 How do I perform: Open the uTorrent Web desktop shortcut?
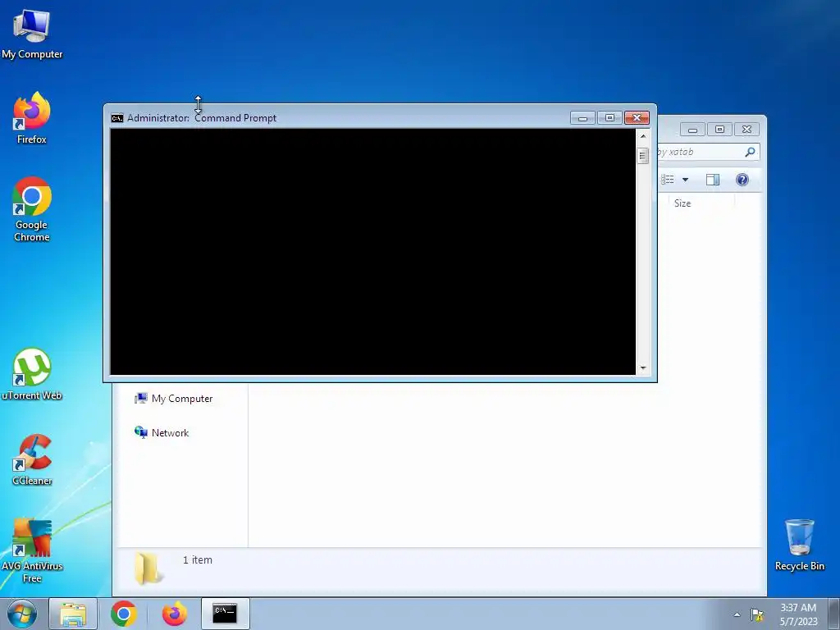(32, 374)
